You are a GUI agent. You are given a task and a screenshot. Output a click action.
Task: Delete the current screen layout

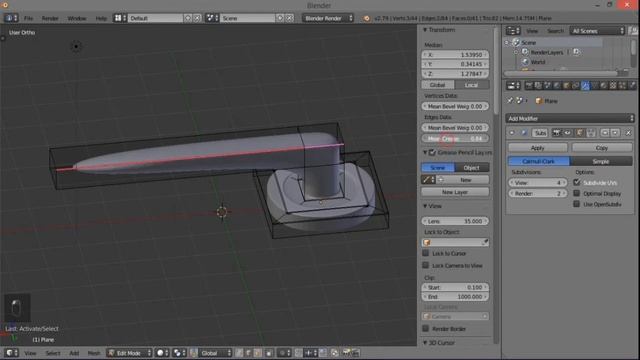(197, 18)
